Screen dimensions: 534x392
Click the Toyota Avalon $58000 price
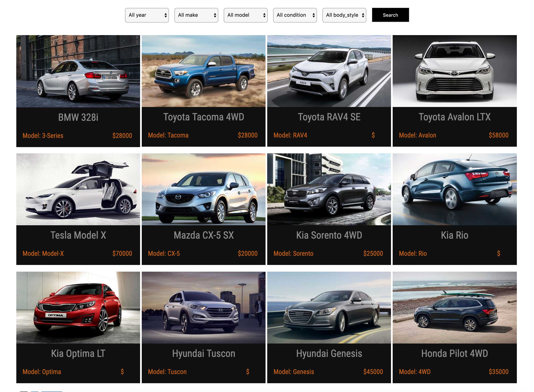point(498,135)
